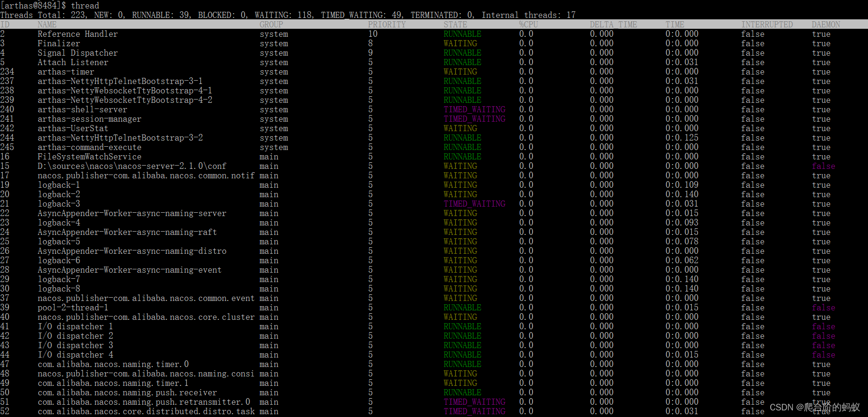Click daemon 'false' for I/O dispatcher 2
Screen dimensions: 868x417
(824, 336)
